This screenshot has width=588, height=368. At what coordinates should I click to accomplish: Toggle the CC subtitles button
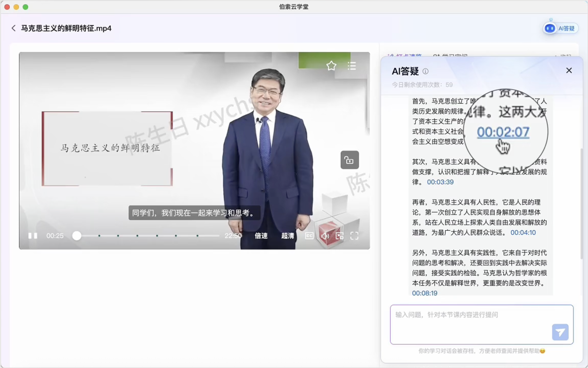pyautogui.click(x=309, y=236)
